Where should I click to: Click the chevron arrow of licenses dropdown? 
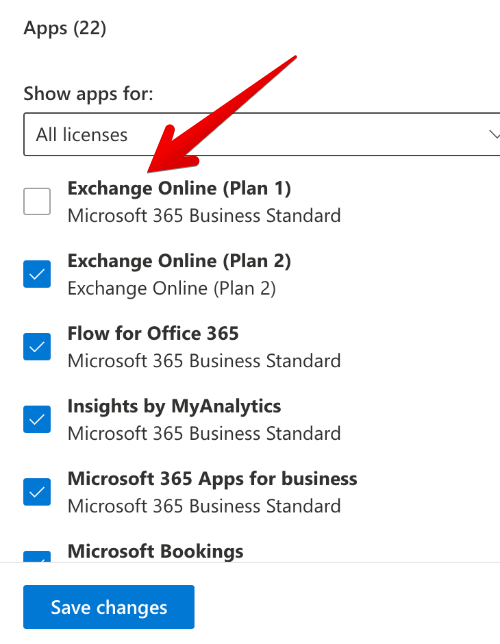(494, 134)
